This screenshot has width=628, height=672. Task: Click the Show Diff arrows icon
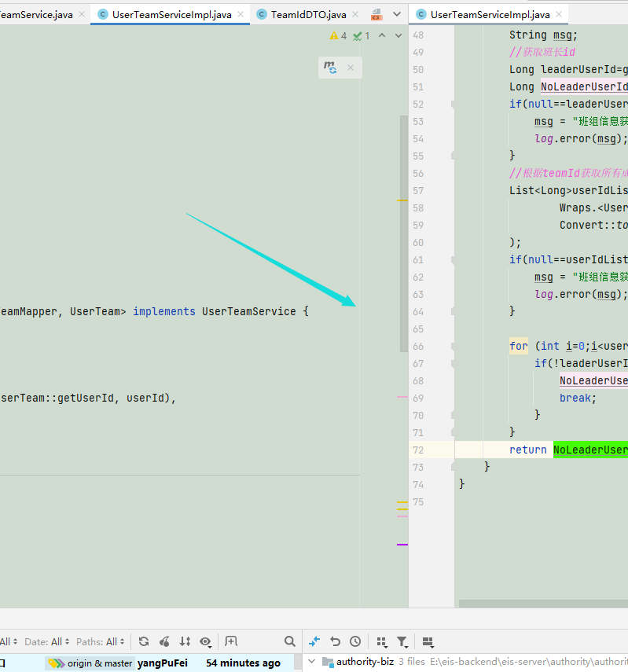pos(314,641)
